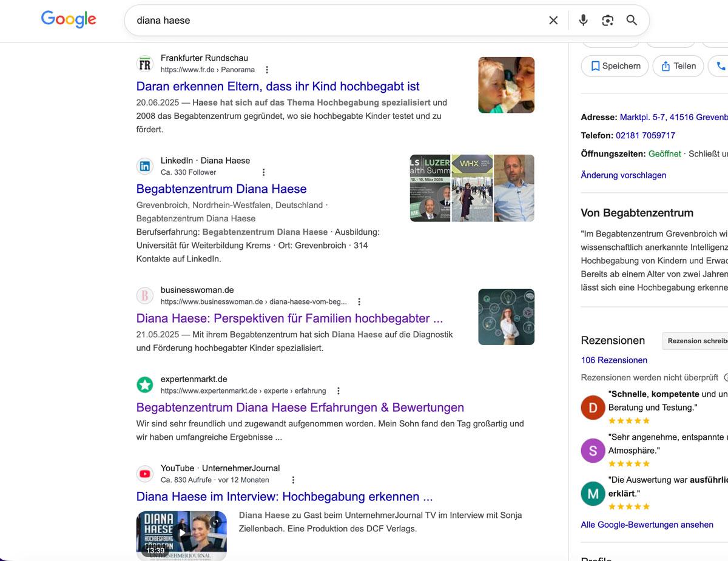
Task: Click the 'expertenmarkt.de' source name
Action: click(194, 379)
